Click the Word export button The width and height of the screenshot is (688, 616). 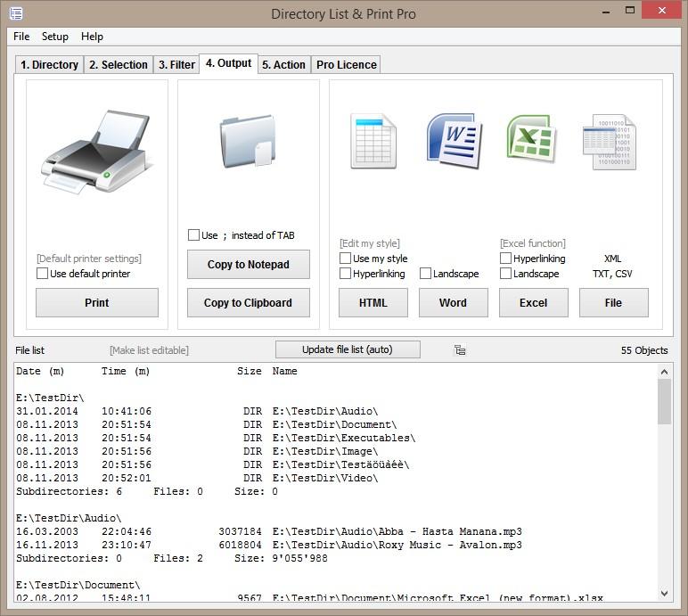(x=454, y=302)
